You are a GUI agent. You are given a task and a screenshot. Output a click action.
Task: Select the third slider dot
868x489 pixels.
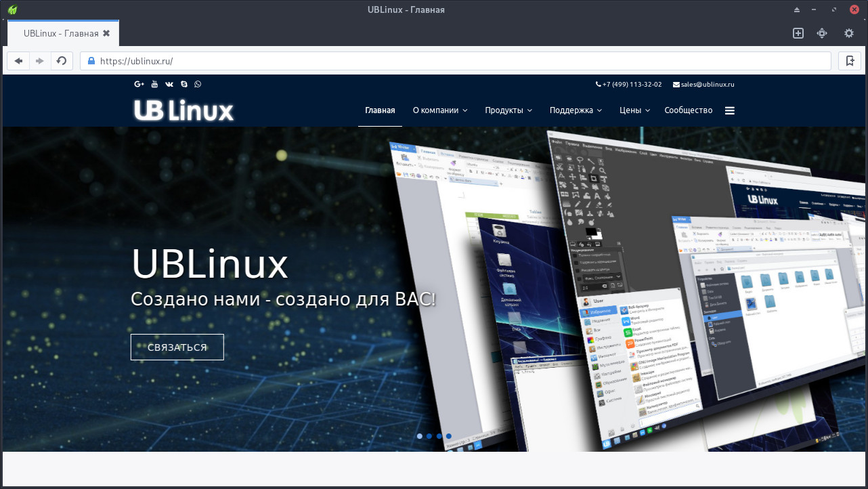pos(439,436)
